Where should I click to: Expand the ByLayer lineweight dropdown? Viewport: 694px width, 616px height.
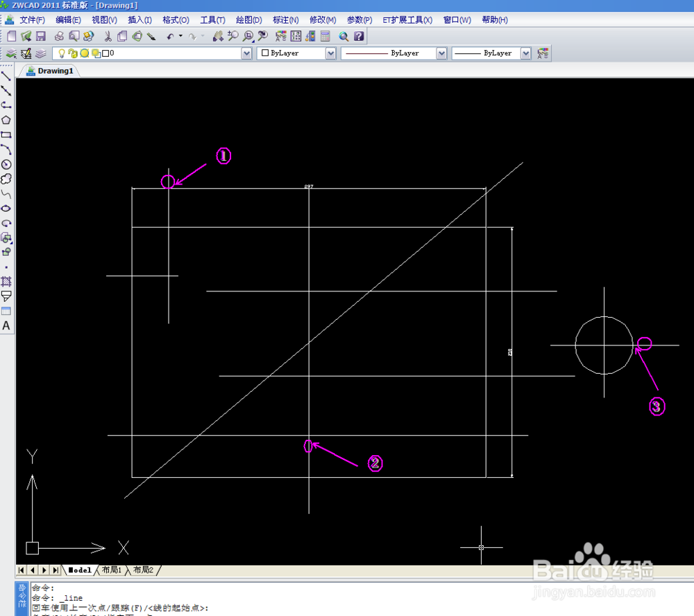(x=525, y=53)
